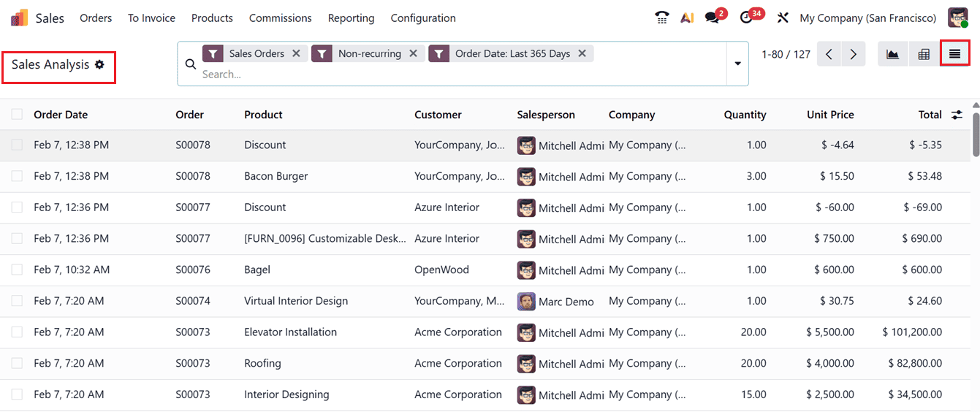Open the To Invoice menu
This screenshot has height=412, width=980.
tap(151, 18)
